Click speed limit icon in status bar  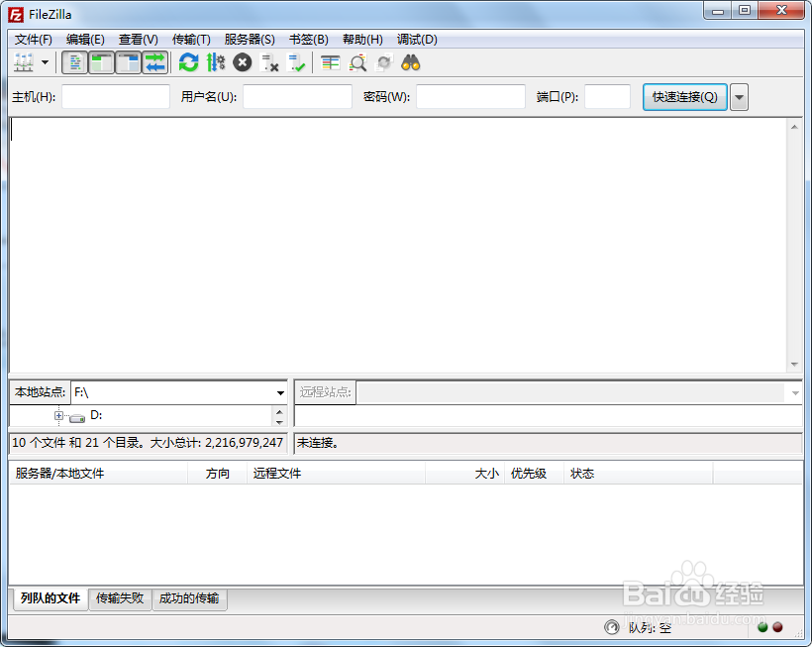tap(612, 627)
